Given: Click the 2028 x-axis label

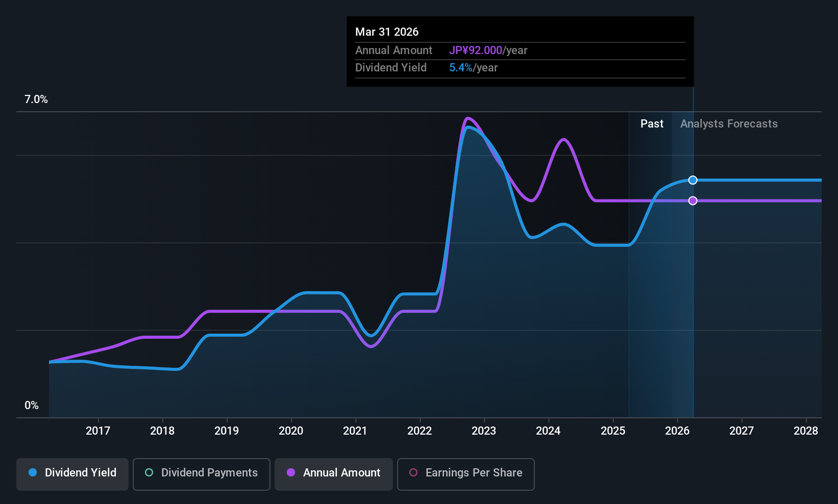Looking at the screenshot, I should (806, 431).
